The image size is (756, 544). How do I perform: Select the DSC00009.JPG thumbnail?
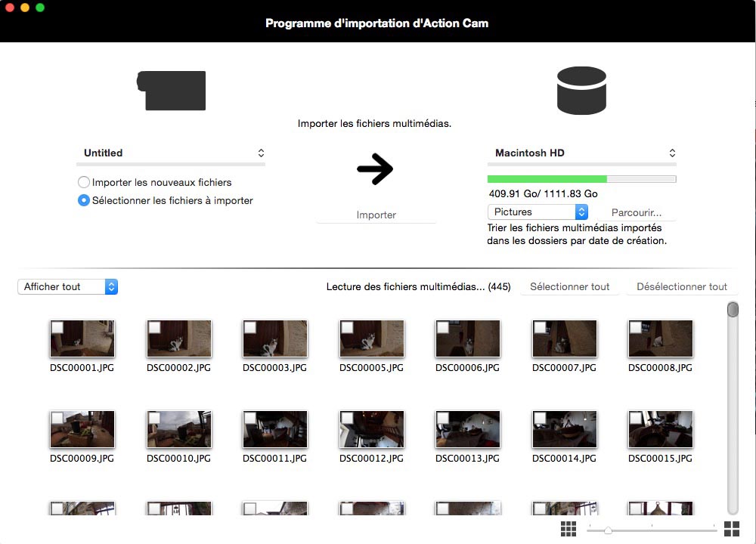[82, 429]
